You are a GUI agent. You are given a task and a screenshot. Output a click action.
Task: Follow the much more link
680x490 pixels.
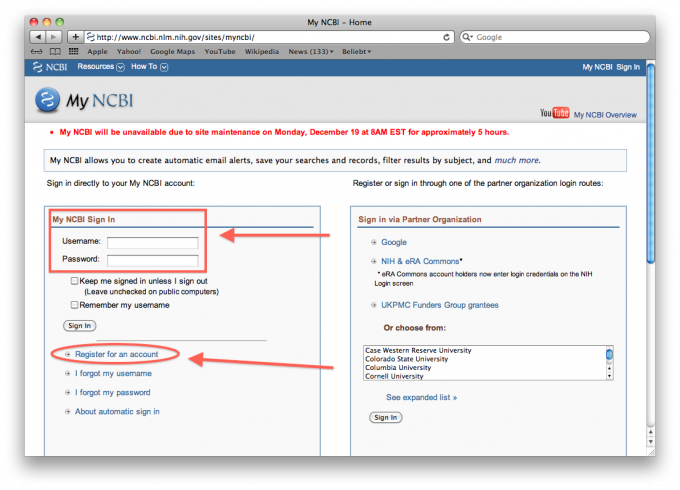click(517, 160)
